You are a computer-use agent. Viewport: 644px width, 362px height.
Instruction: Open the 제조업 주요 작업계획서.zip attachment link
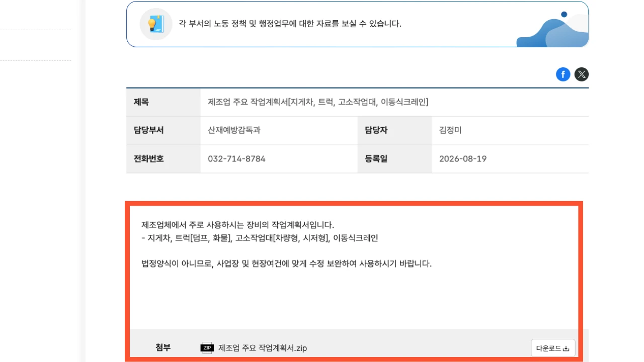[263, 348]
